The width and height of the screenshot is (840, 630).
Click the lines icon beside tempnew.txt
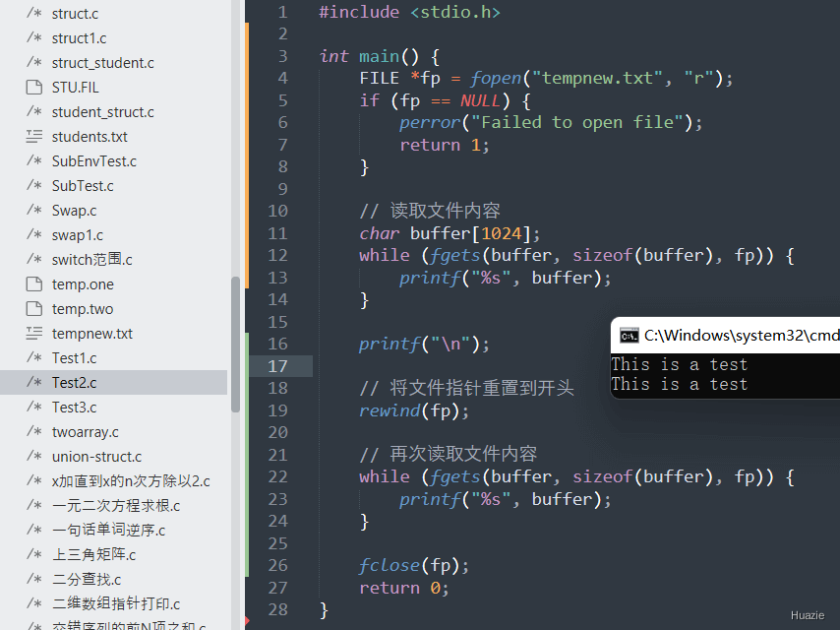click(34, 334)
